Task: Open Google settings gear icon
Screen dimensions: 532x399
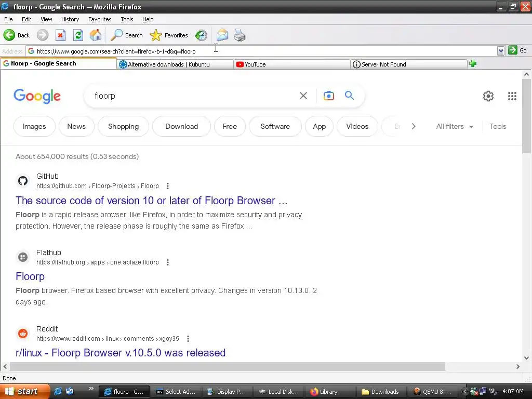Action: 488,96
